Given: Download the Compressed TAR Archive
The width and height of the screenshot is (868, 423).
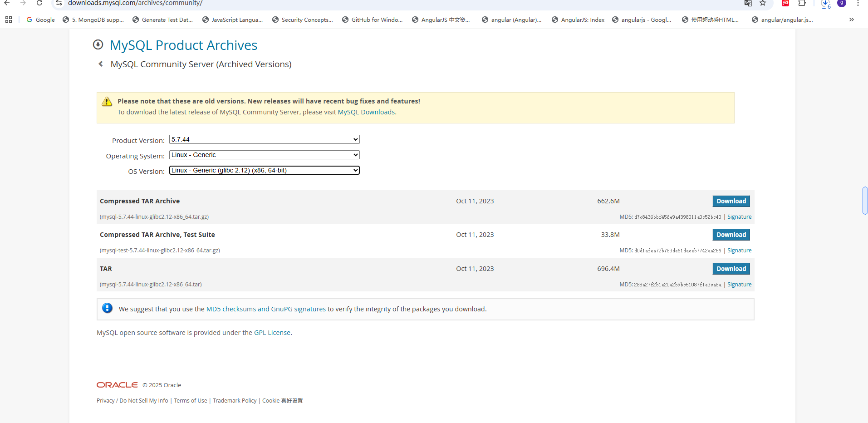Looking at the screenshot, I should [x=731, y=201].
